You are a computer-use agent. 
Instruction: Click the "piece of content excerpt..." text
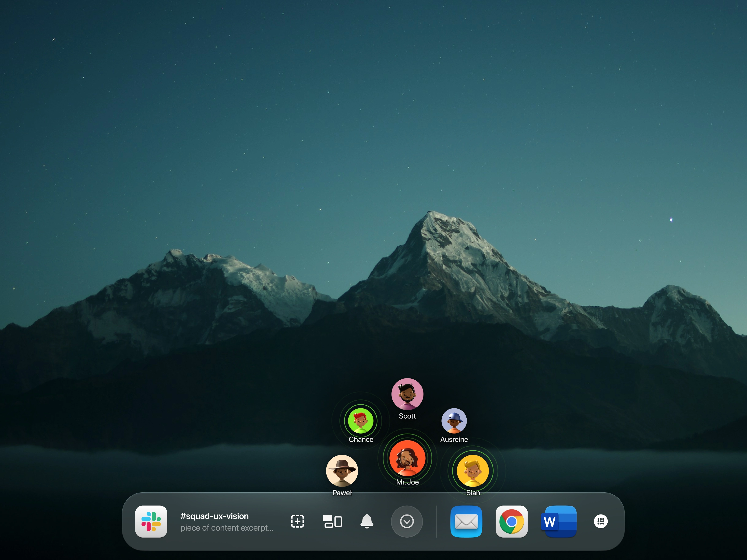[x=227, y=528]
